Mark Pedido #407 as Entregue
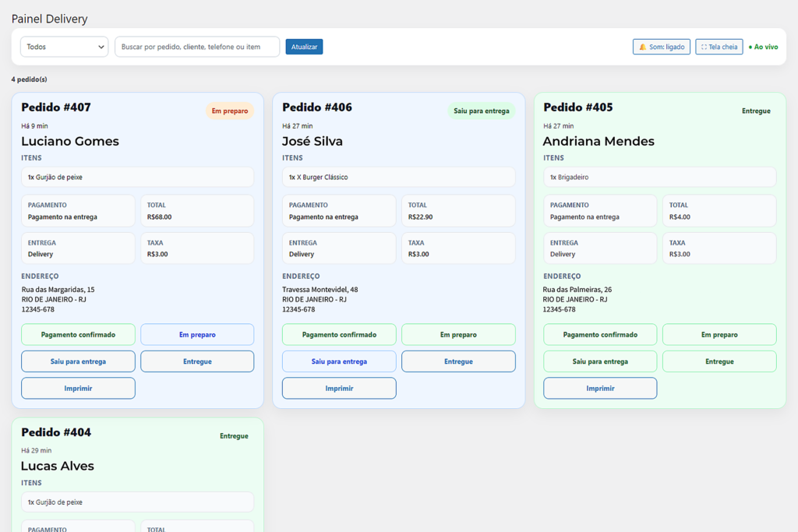Image resolution: width=798 pixels, height=532 pixels. pos(197,361)
